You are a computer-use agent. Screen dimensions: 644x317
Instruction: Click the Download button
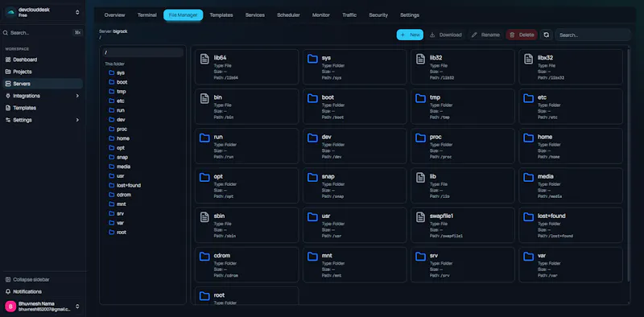tap(446, 35)
